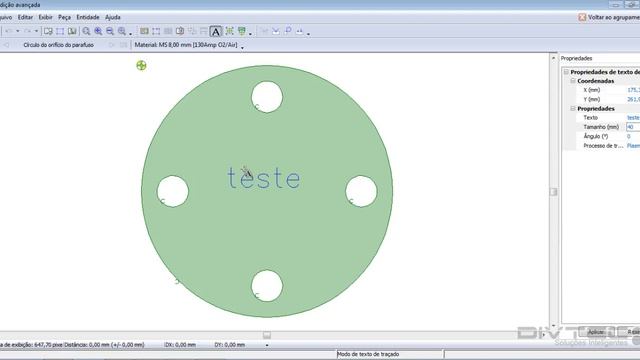Click the dashed rectangle selection icon after undo/redo
The width and height of the screenshot is (640, 360).
click(x=60, y=31)
